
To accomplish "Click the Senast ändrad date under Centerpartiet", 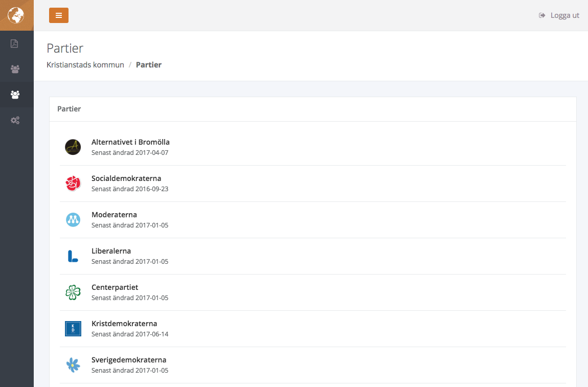I will coord(130,298).
